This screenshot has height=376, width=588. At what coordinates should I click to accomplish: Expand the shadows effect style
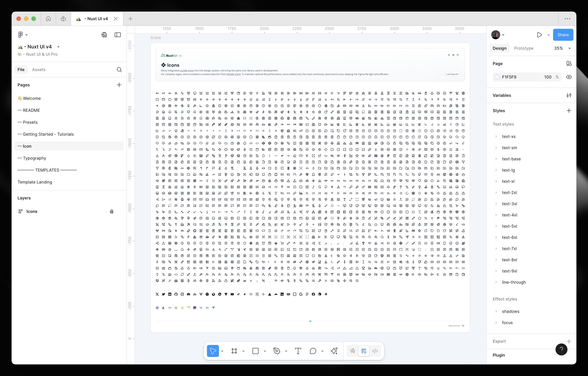[496, 311]
